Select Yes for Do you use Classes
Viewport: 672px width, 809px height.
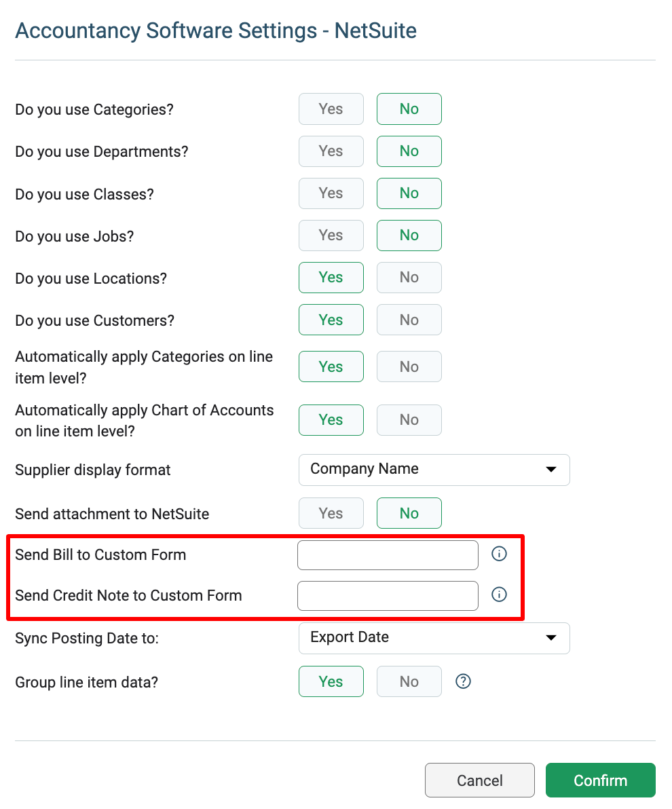tap(331, 193)
